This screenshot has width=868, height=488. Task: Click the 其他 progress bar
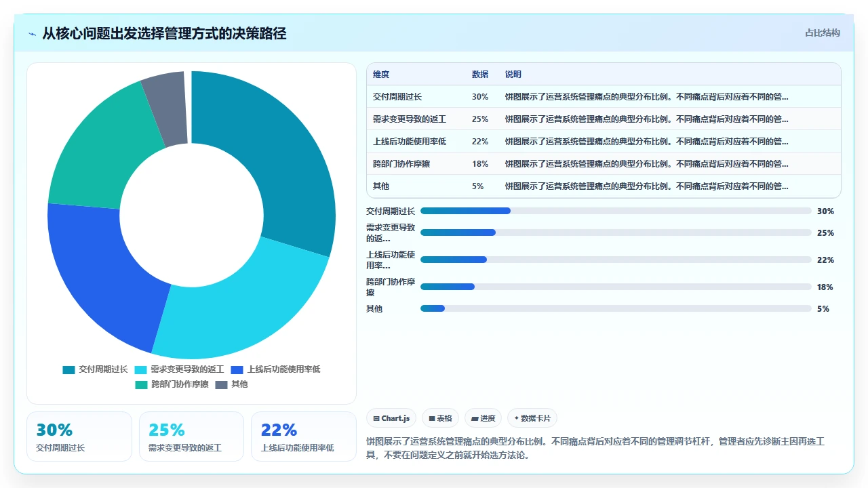(x=616, y=308)
